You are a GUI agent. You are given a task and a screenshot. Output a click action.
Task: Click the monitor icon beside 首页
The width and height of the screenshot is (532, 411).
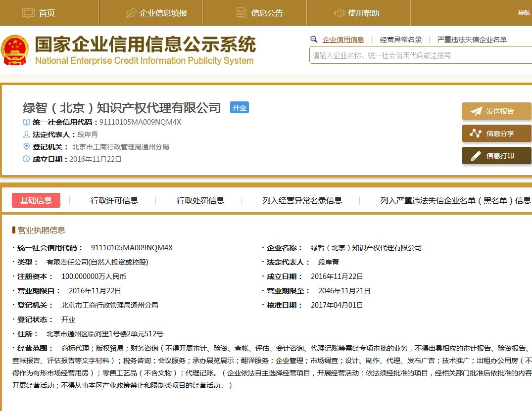pyautogui.click(x=29, y=13)
